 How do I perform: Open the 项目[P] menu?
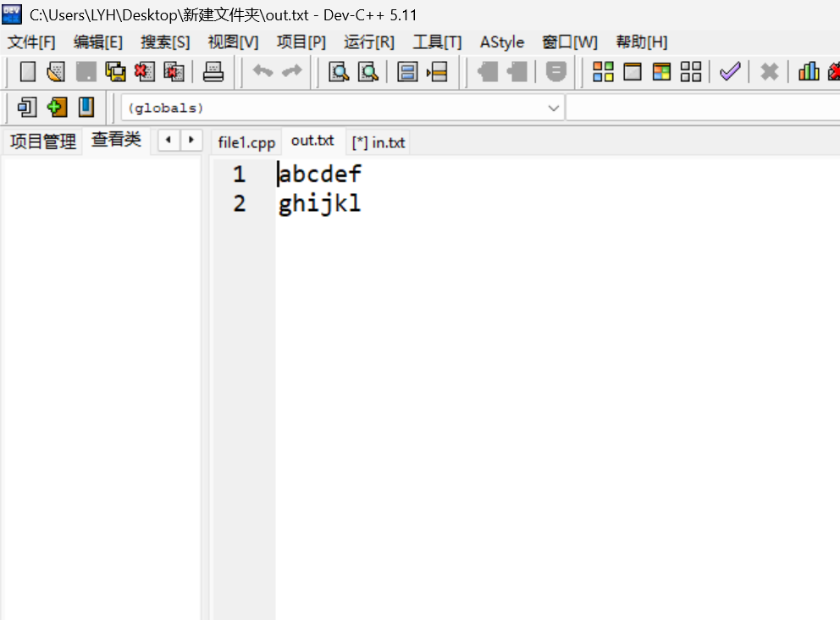click(301, 42)
